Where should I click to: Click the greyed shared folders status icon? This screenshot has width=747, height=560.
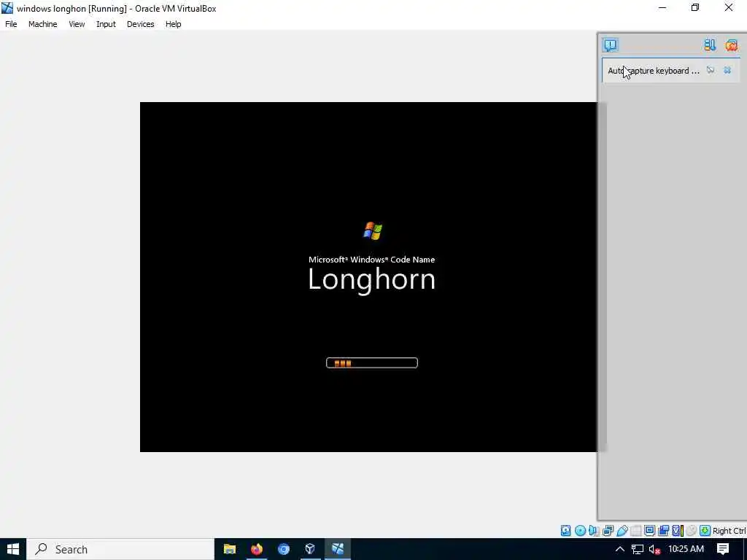pyautogui.click(x=636, y=531)
